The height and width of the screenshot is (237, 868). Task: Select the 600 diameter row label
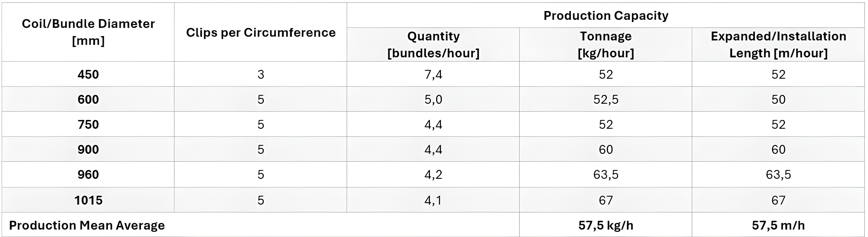tap(88, 99)
